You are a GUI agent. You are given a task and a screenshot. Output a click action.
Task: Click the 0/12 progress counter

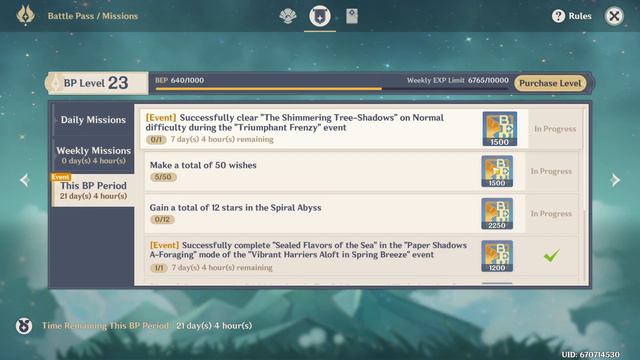pos(162,220)
